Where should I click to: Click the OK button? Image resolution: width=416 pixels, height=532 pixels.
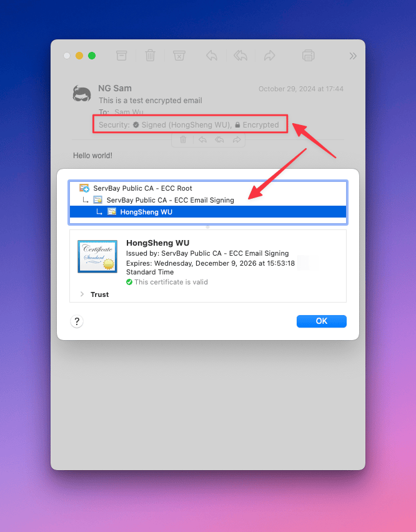tap(322, 321)
